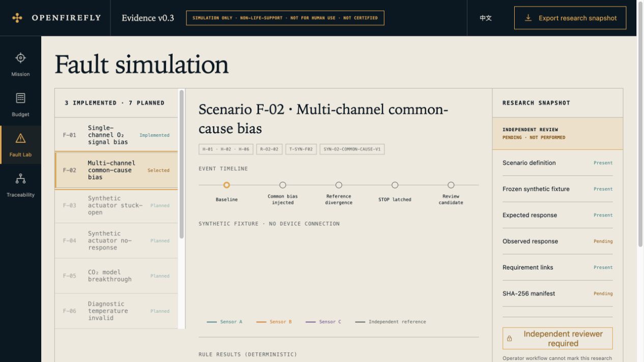644x362 pixels.
Task: Click the Simulation Only warning badge
Action: pos(285,18)
